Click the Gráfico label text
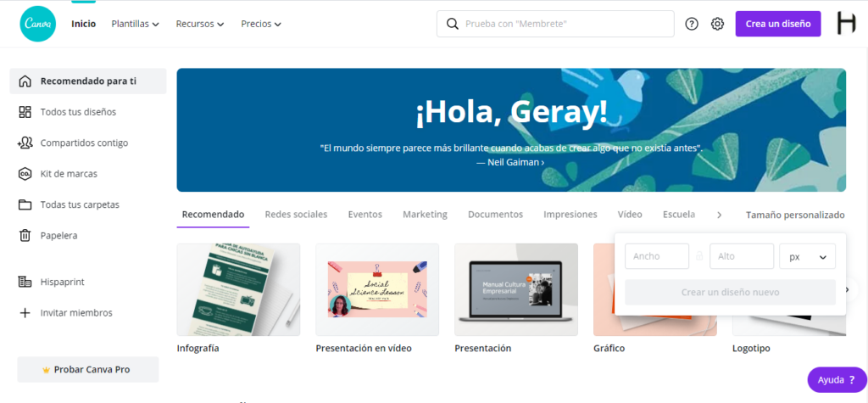868x403 pixels. pyautogui.click(x=609, y=349)
